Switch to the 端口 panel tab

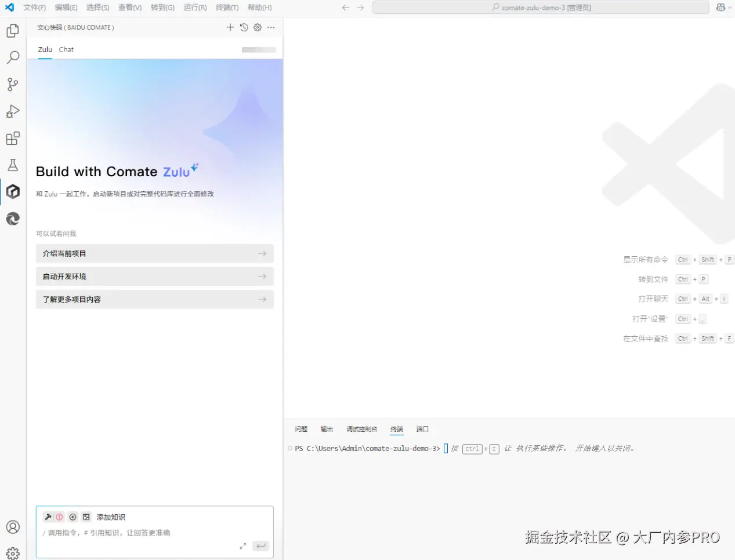tap(422, 429)
